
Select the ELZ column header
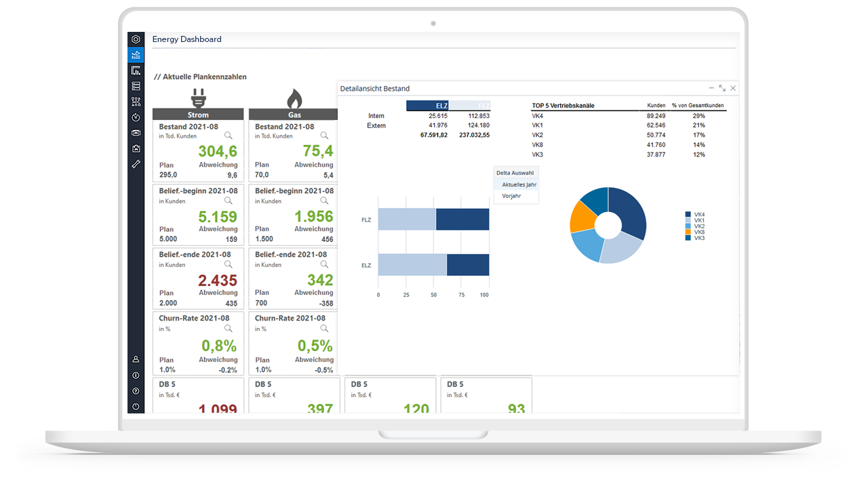pos(427,106)
